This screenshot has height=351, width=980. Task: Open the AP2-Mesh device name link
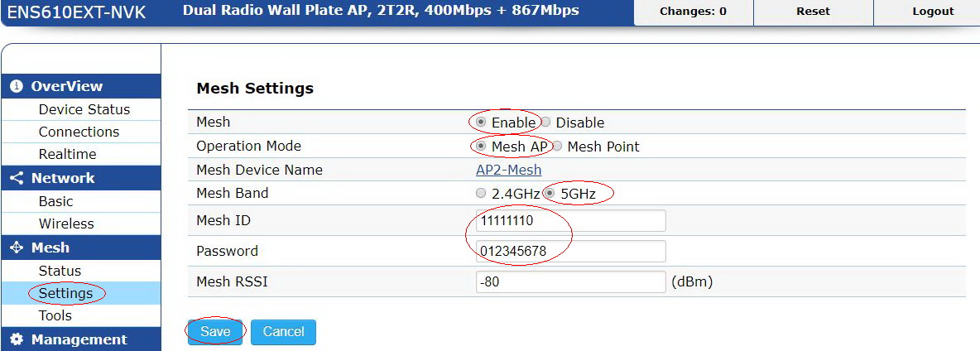click(509, 170)
